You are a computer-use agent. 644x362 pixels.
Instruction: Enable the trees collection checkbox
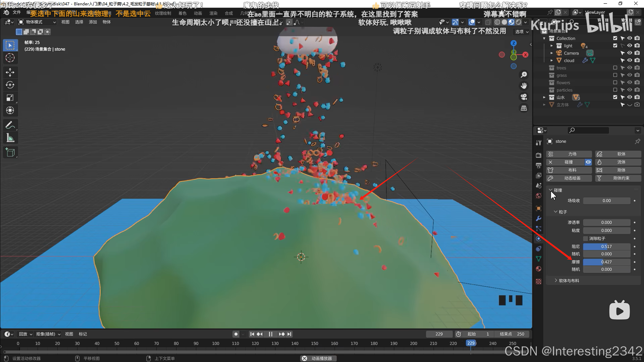coord(615,68)
